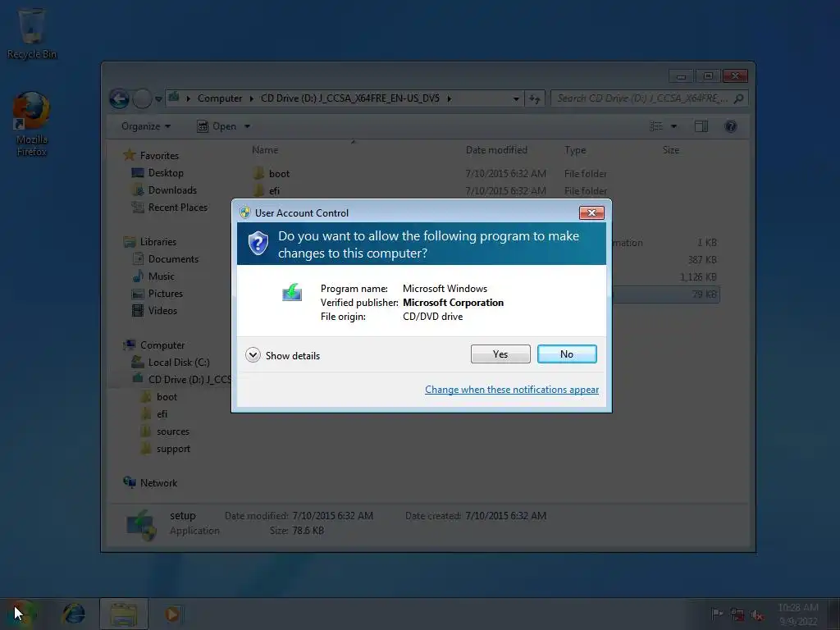The image size is (840, 630).
Task: Click Yes in the User Account Control dialog
Action: (500, 354)
